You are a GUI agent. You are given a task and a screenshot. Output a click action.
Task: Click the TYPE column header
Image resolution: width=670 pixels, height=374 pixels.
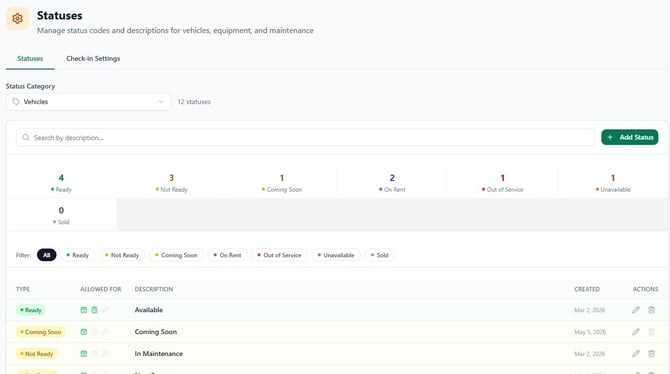[23, 289]
